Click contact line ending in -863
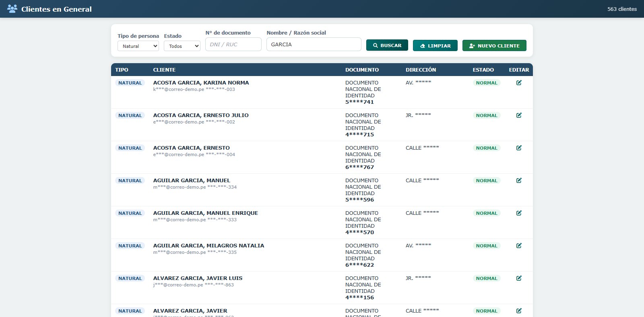644x317 pixels. (x=193, y=285)
